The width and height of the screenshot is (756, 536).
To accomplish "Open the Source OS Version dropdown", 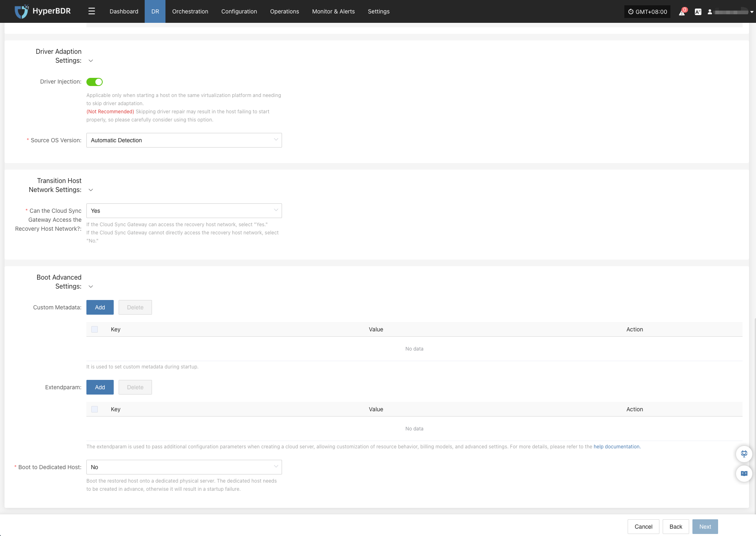I will (x=184, y=140).
